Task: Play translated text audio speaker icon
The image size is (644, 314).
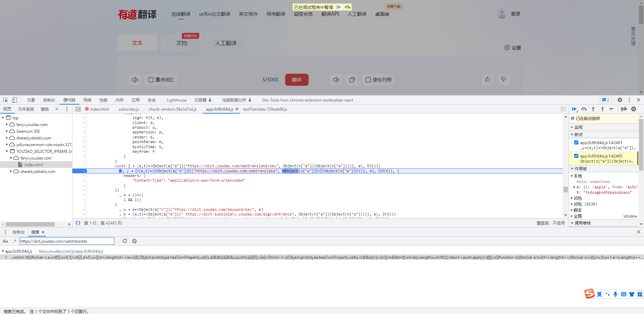Action: coord(336,80)
